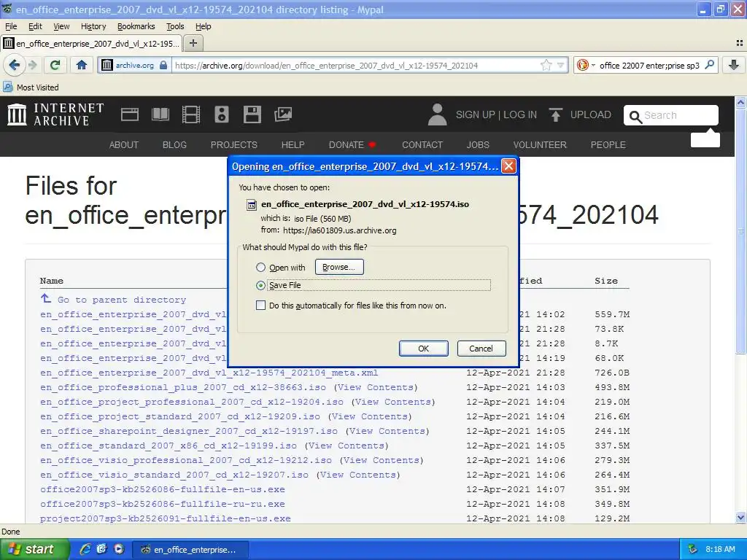Reload the page with the refresh icon
Screen dimensions: 747x560
55,65
